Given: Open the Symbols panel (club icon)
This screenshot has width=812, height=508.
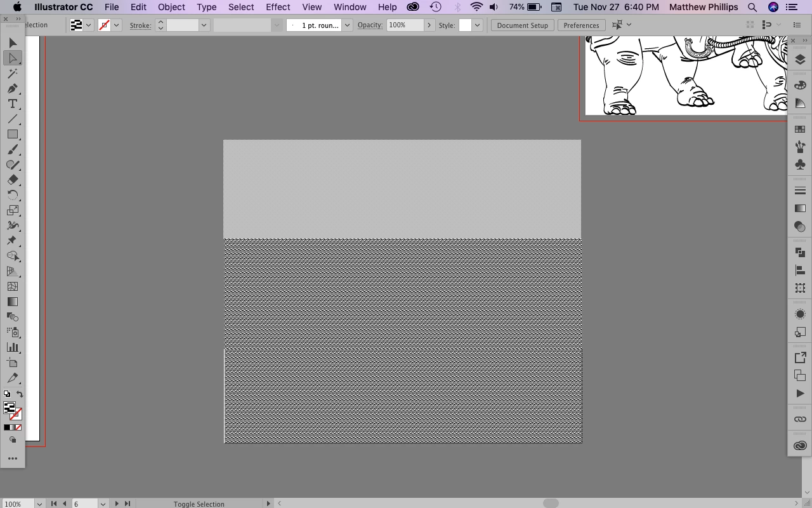Looking at the screenshot, I should (x=800, y=164).
